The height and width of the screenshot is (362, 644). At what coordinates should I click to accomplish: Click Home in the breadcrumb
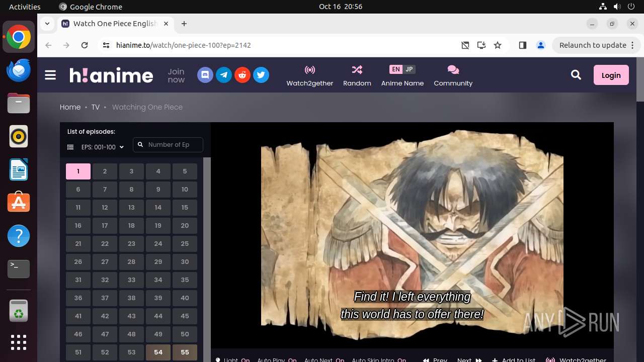pyautogui.click(x=70, y=107)
